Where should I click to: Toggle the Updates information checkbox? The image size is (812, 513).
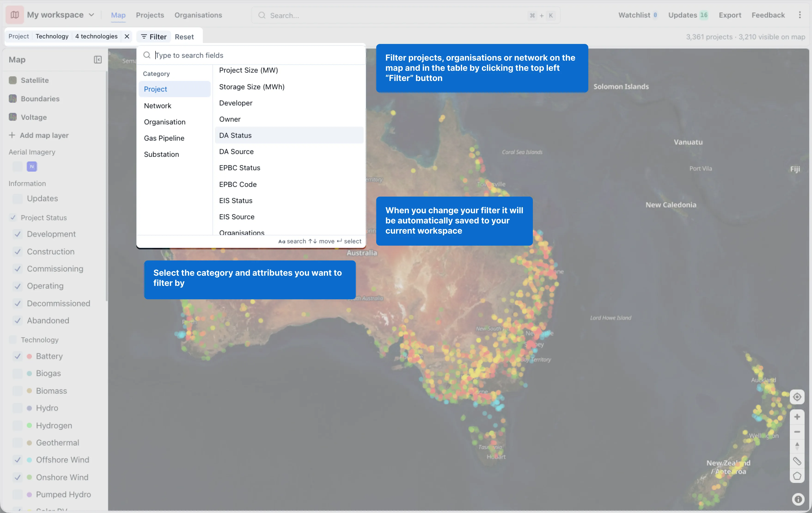pos(18,198)
